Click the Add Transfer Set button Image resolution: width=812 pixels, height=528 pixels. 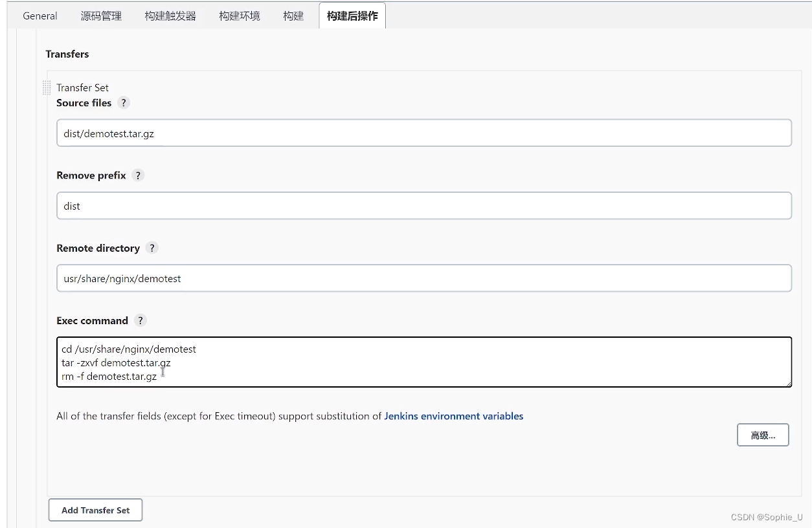click(x=95, y=510)
